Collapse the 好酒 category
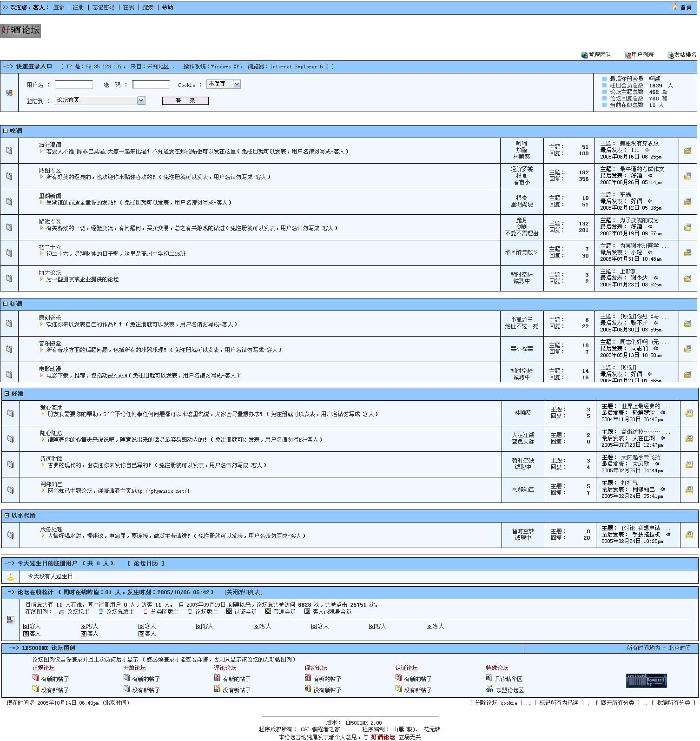The width and height of the screenshot is (700, 741). point(7,394)
